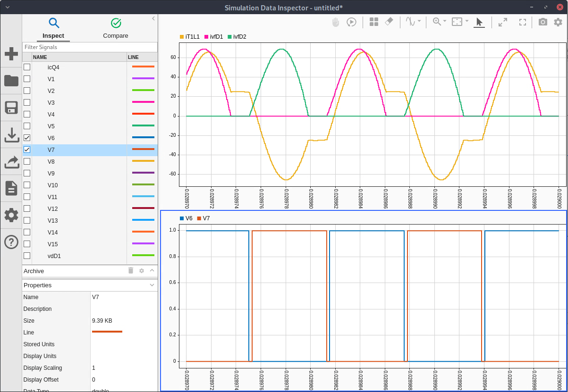The height and width of the screenshot is (392, 568).
Task: Uncheck the V6 signal checkbox
Action: 27,138
